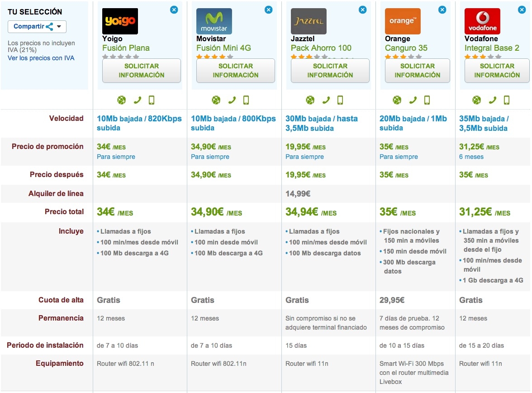
Task: Click the 'Permanencia' row label
Action: 61,318
